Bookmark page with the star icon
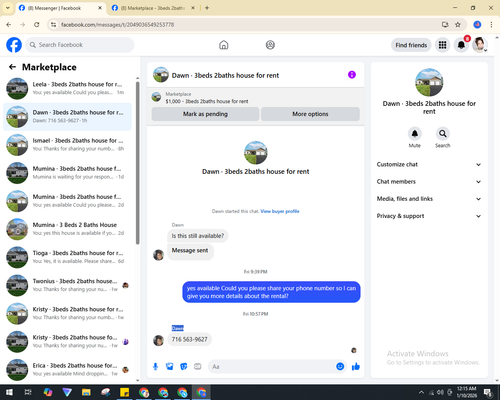Viewport: 500px width, 400px height. pyautogui.click(x=458, y=25)
